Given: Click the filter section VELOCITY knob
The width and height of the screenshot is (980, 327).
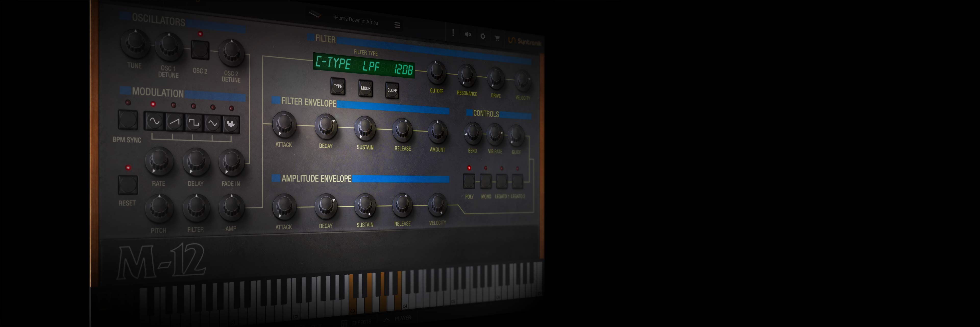Looking at the screenshot, I should [523, 81].
